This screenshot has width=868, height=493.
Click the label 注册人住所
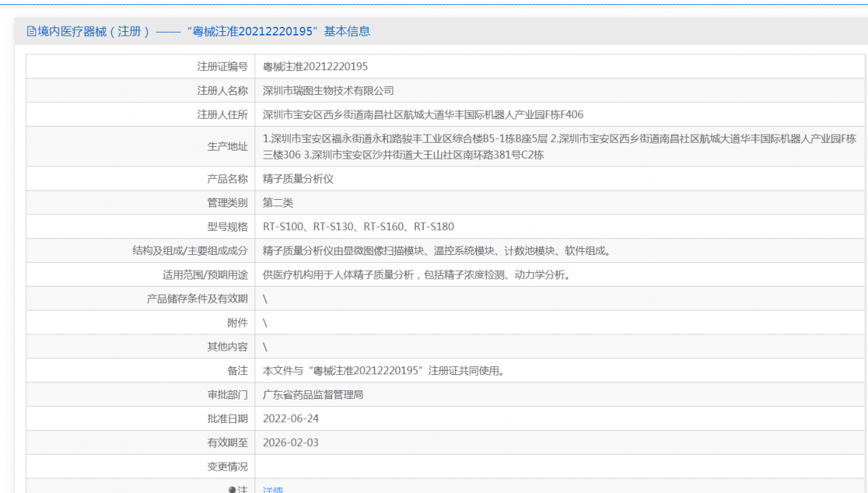tap(222, 114)
